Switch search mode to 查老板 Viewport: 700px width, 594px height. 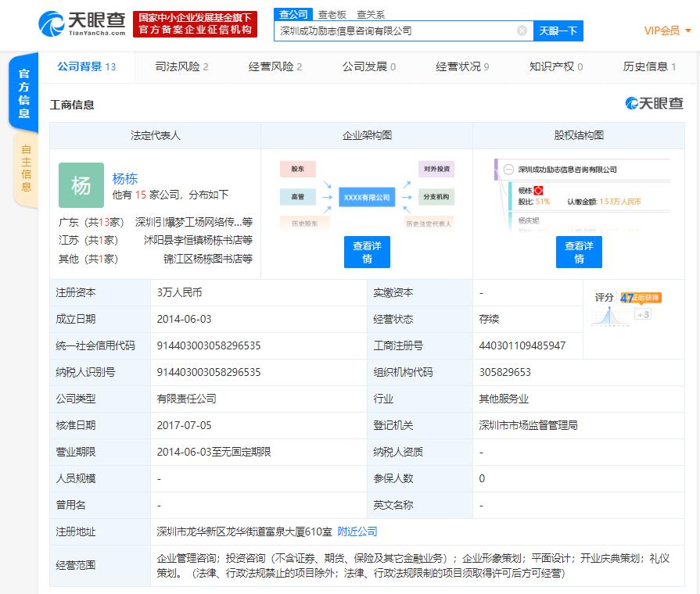(332, 14)
